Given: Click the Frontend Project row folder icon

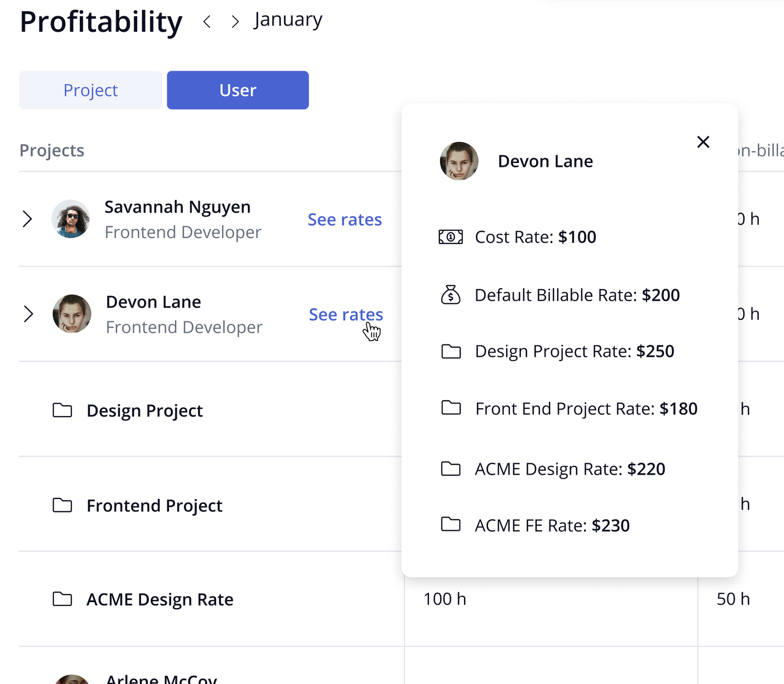Looking at the screenshot, I should (x=62, y=505).
